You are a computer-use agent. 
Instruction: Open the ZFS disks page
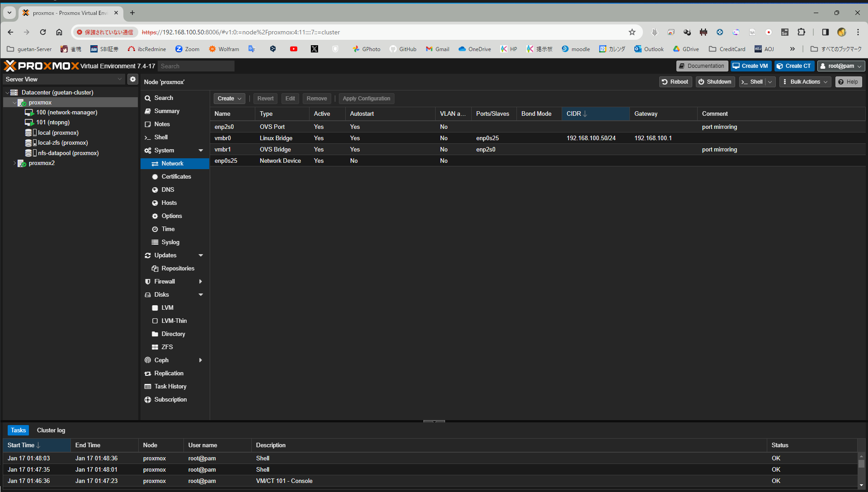[x=167, y=347]
